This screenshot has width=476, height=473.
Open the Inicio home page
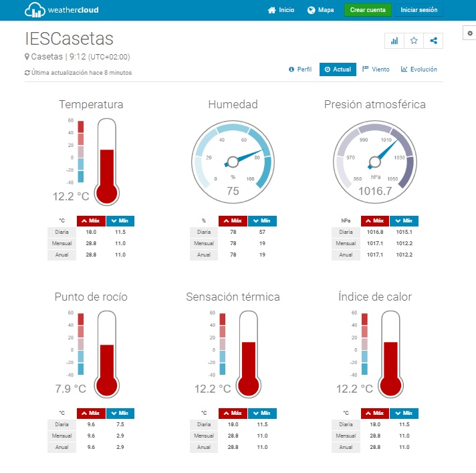(281, 10)
